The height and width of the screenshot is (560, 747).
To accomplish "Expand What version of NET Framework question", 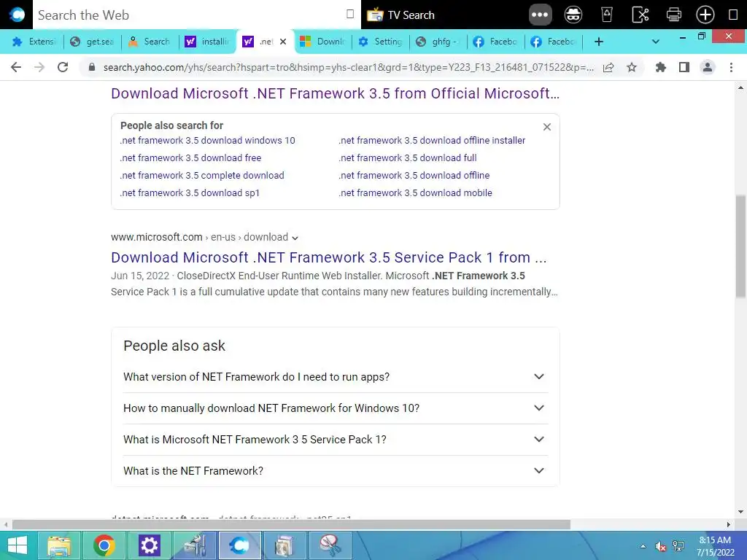I will coord(336,377).
